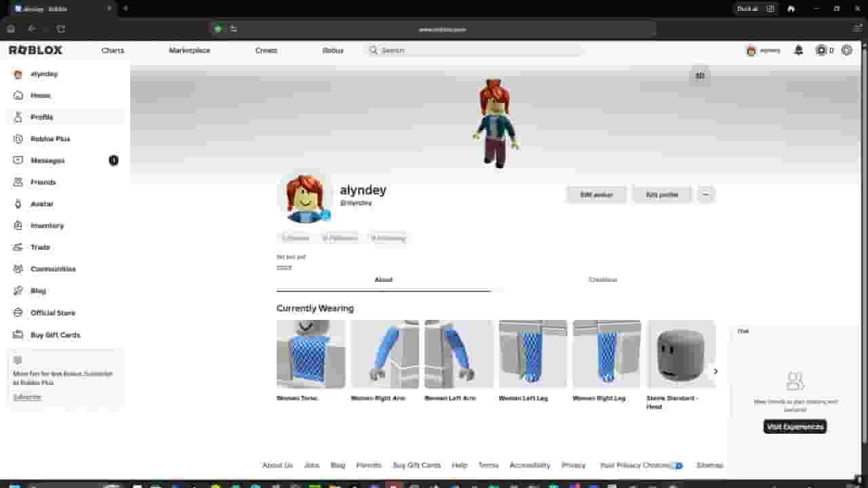This screenshot has height=488, width=868.
Task: Click the Official Store icon in the sidebar
Action: click(18, 313)
